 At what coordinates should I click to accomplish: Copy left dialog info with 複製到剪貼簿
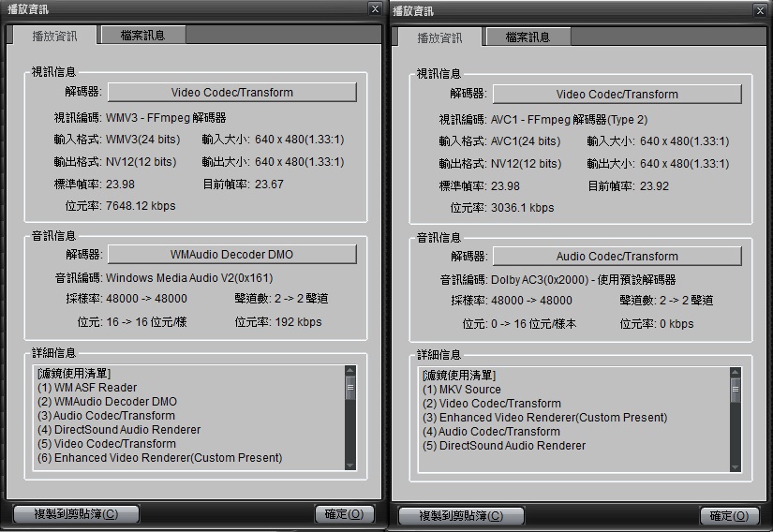point(76,514)
